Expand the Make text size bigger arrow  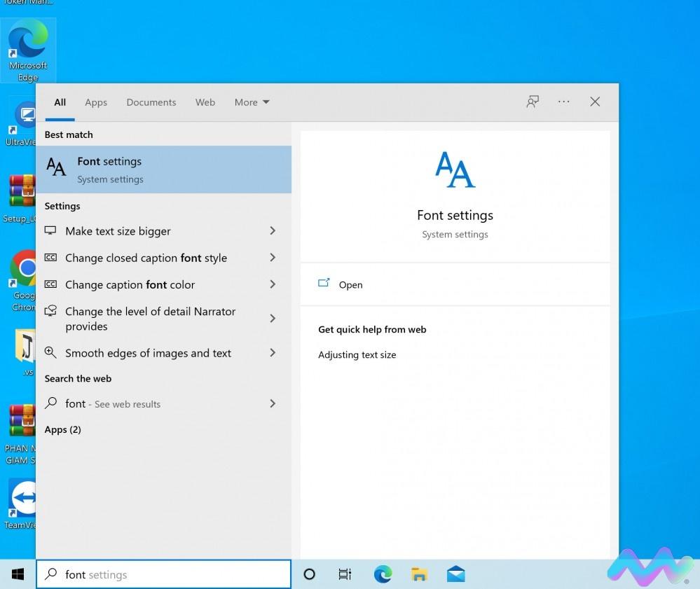(x=273, y=230)
